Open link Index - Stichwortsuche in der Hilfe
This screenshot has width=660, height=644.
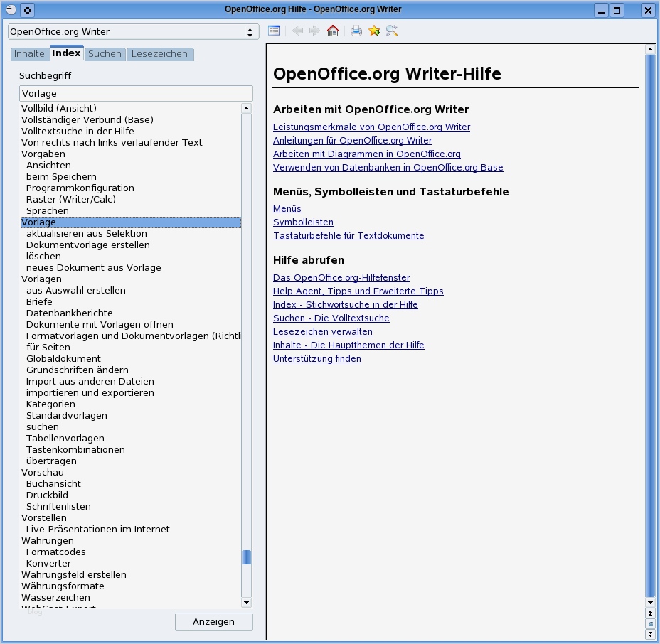345,304
